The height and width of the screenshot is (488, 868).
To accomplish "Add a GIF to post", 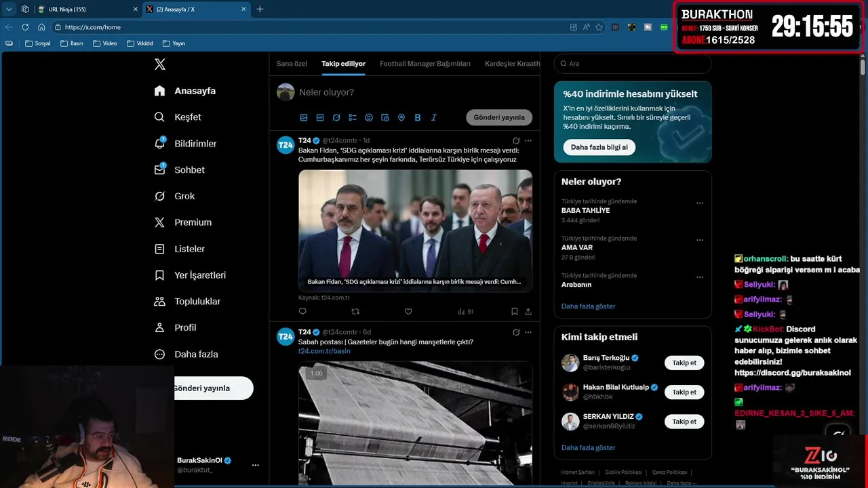I will pos(320,117).
